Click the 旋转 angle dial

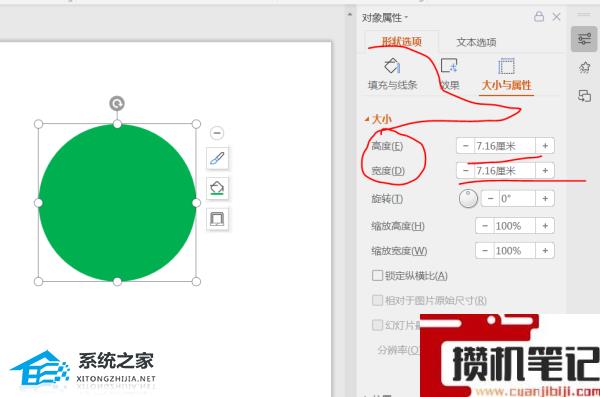(x=468, y=198)
